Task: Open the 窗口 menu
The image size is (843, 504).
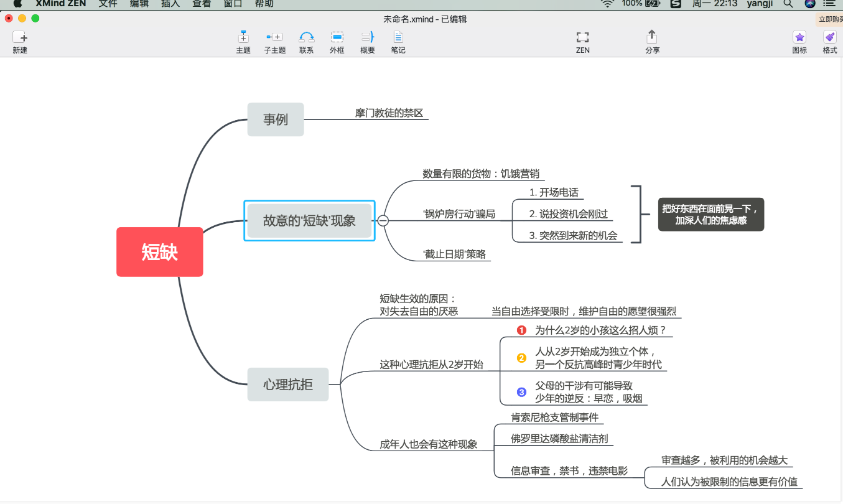Action: (233, 3)
